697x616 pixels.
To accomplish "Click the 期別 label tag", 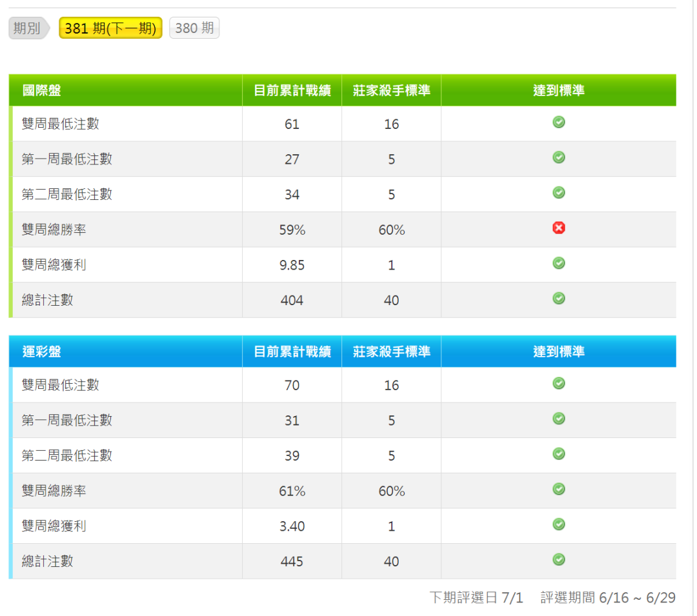I will point(27,28).
